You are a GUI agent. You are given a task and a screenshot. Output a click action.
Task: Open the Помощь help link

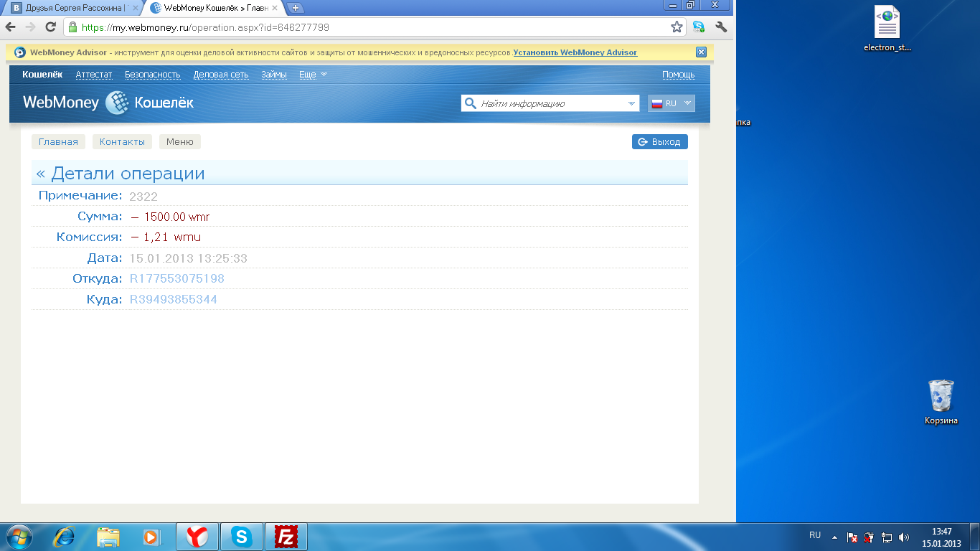(x=679, y=75)
